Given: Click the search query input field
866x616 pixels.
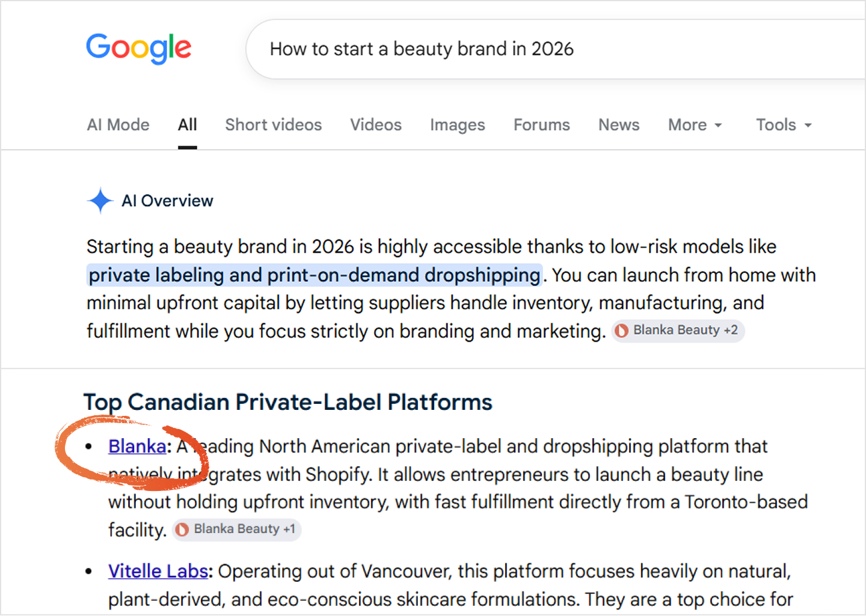Looking at the screenshot, I should tap(556, 49).
